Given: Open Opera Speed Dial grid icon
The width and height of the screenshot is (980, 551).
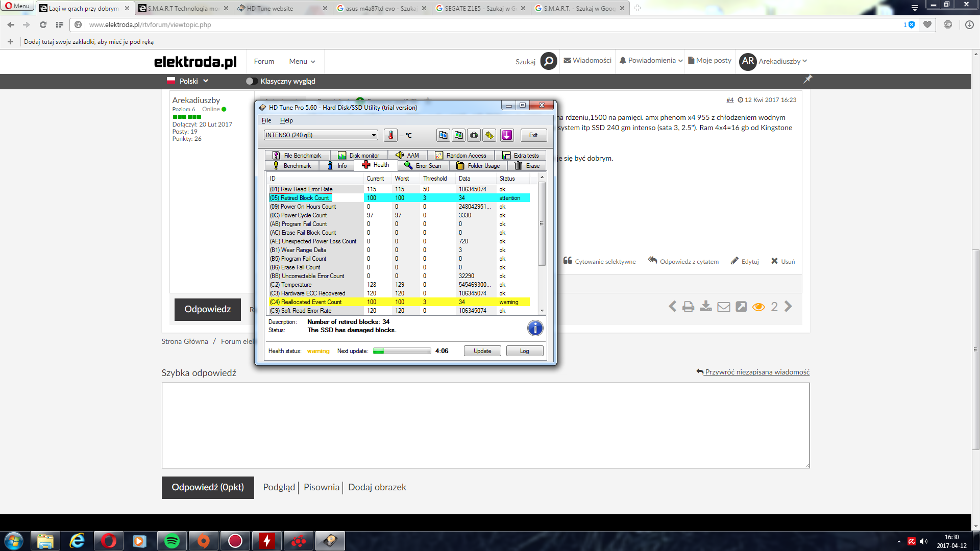Looking at the screenshot, I should click(x=60, y=24).
